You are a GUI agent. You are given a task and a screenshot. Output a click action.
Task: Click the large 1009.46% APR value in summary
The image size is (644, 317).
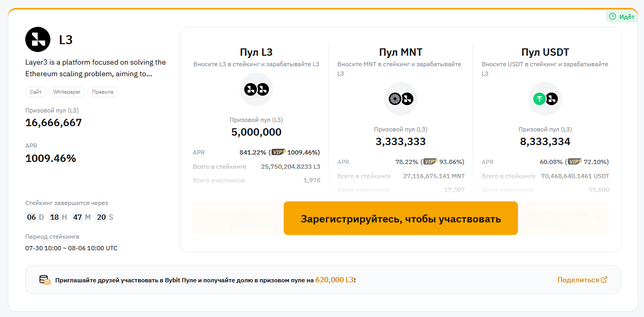pos(51,158)
